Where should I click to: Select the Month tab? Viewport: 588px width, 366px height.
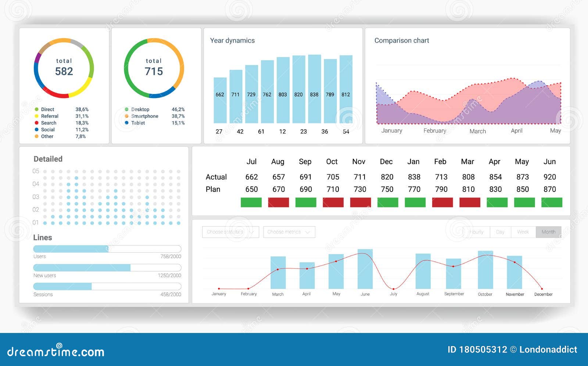pos(548,232)
